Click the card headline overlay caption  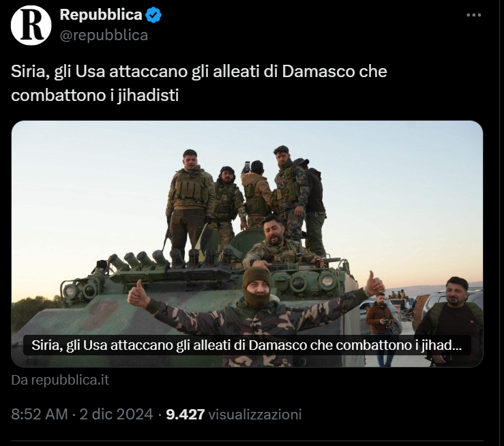(247, 345)
